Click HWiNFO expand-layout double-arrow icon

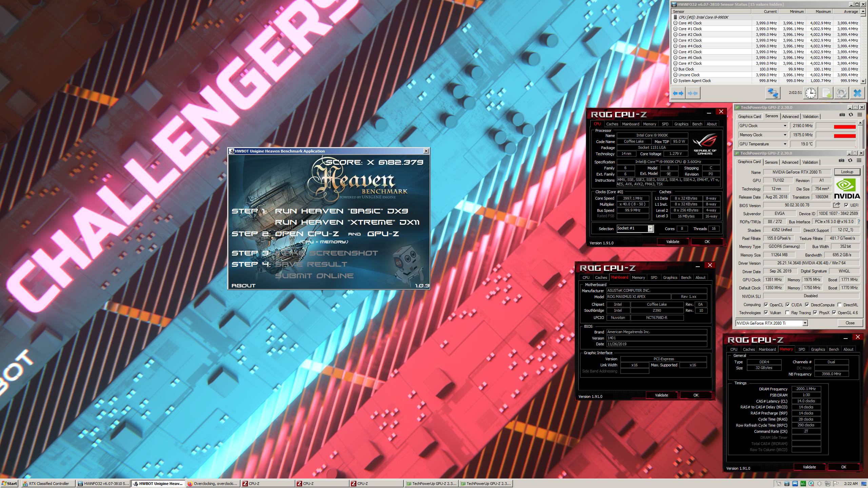(x=678, y=93)
